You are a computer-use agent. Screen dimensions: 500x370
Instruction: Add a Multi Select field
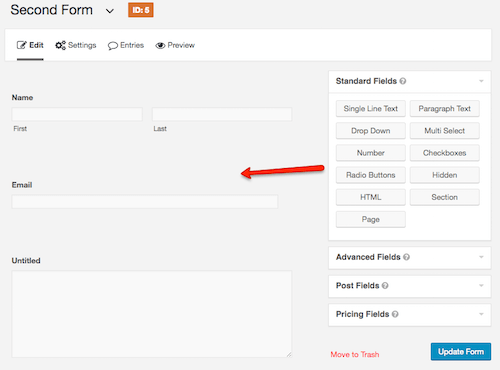[445, 131]
